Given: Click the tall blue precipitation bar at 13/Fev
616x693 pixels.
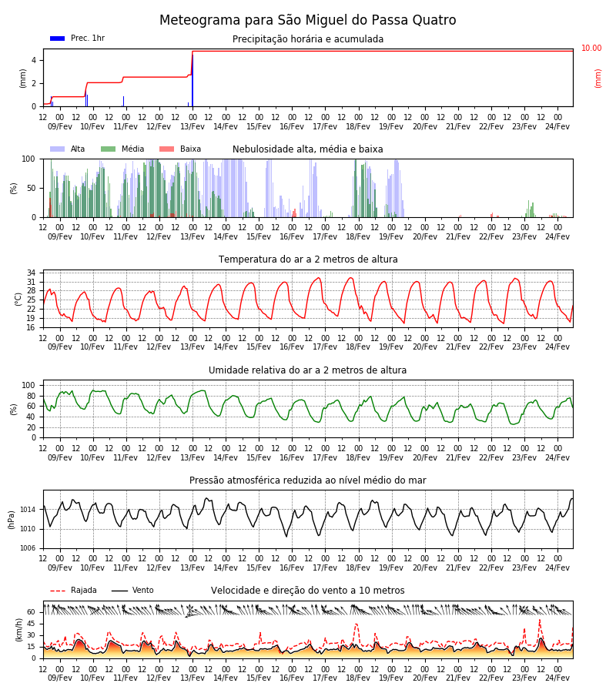Looking at the screenshot, I should 192,80.
